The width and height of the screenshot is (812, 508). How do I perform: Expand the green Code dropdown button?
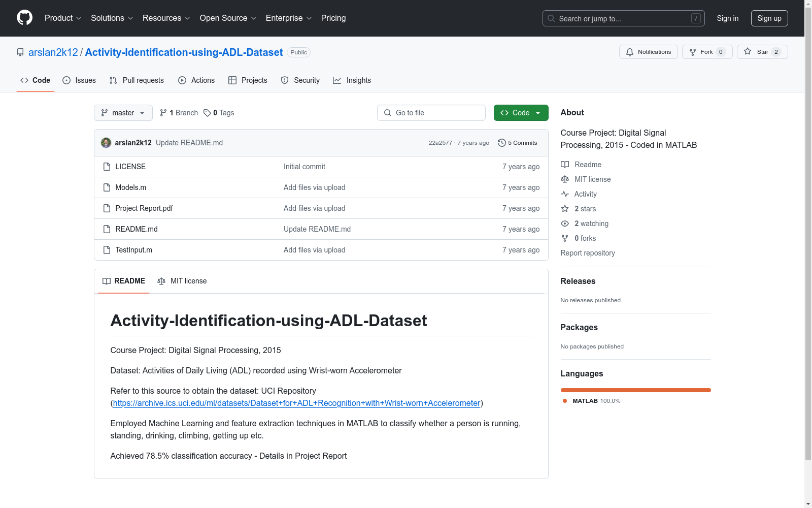521,113
